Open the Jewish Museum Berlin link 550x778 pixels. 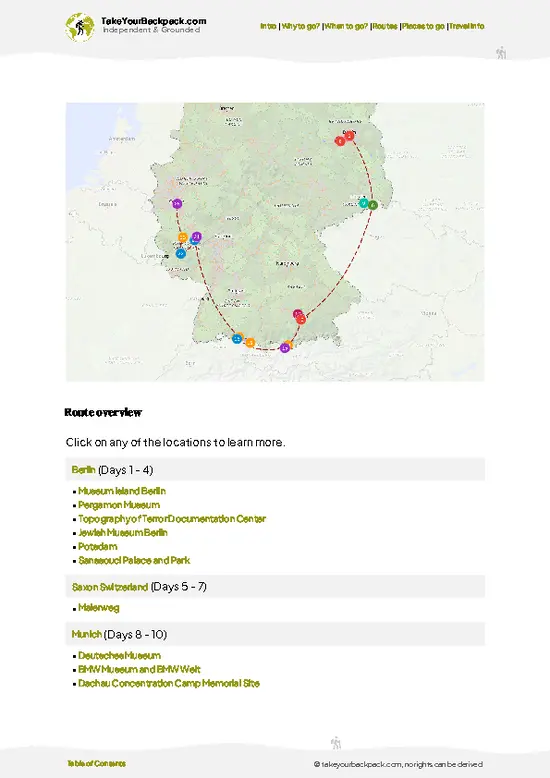(123, 532)
